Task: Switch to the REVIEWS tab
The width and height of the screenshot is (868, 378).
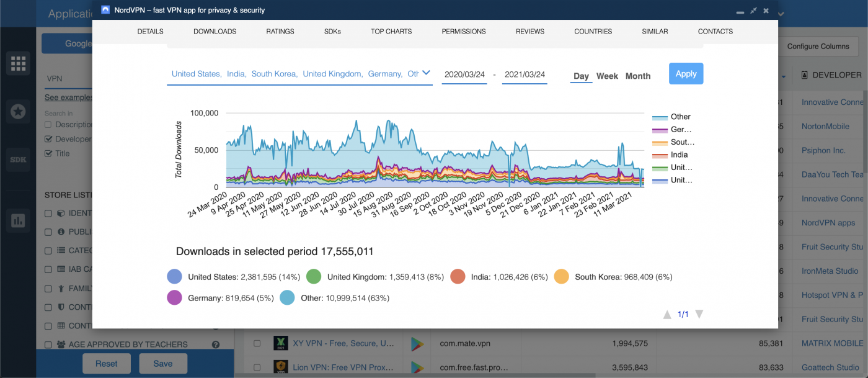Action: tap(529, 31)
